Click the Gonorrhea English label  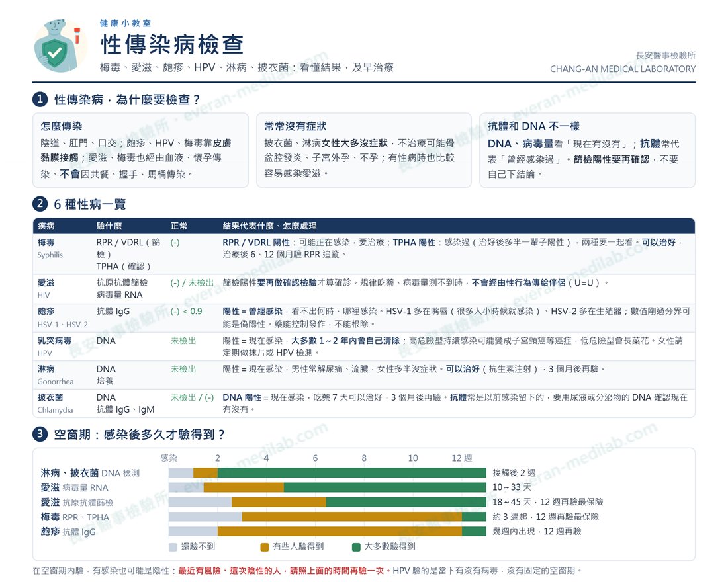tap(56, 382)
